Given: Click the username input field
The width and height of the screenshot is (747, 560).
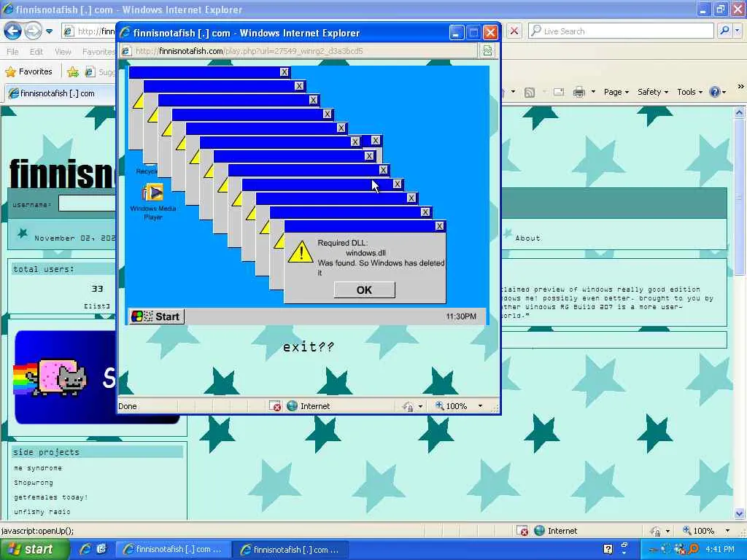Looking at the screenshot, I should click(87, 204).
